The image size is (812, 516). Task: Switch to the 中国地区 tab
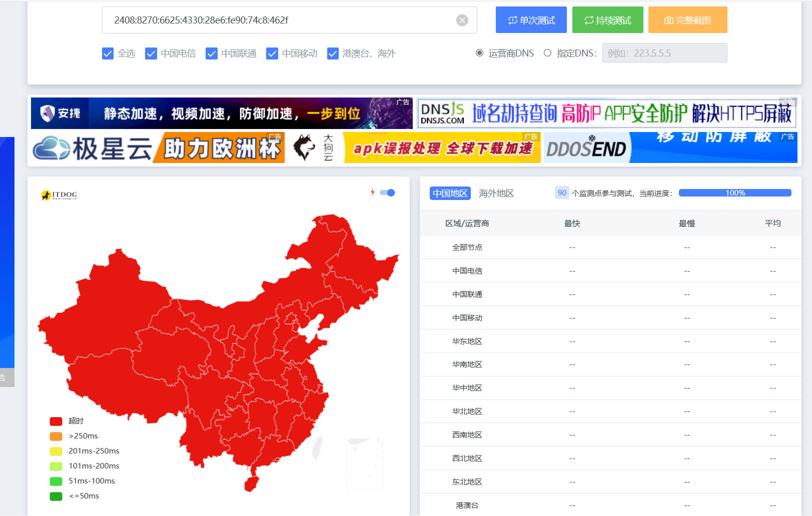point(450,193)
